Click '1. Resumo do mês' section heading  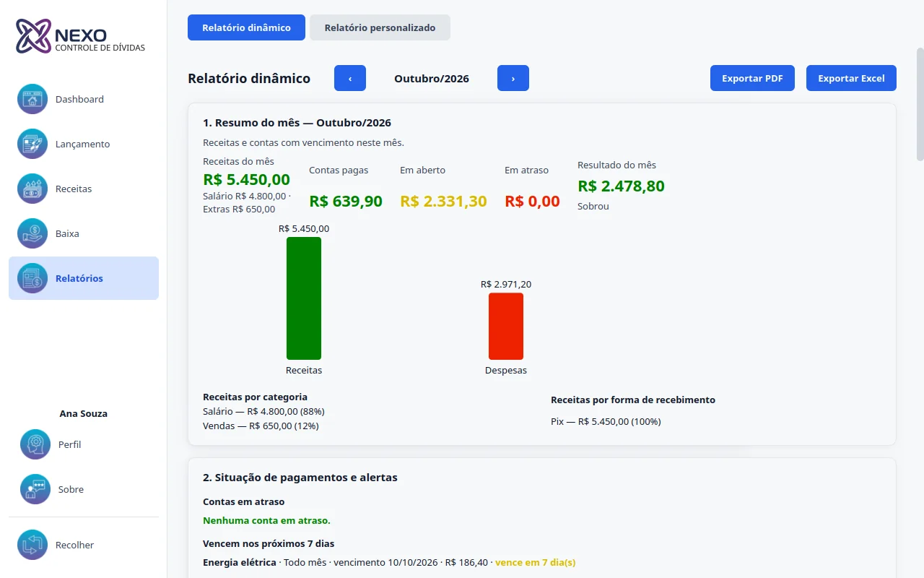point(297,123)
